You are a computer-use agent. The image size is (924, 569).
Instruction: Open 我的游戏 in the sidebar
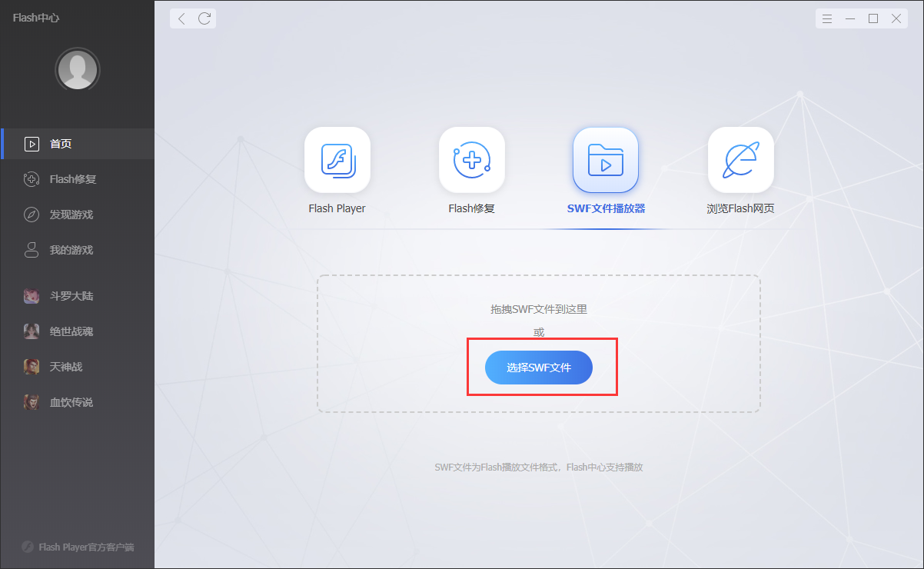click(x=71, y=250)
